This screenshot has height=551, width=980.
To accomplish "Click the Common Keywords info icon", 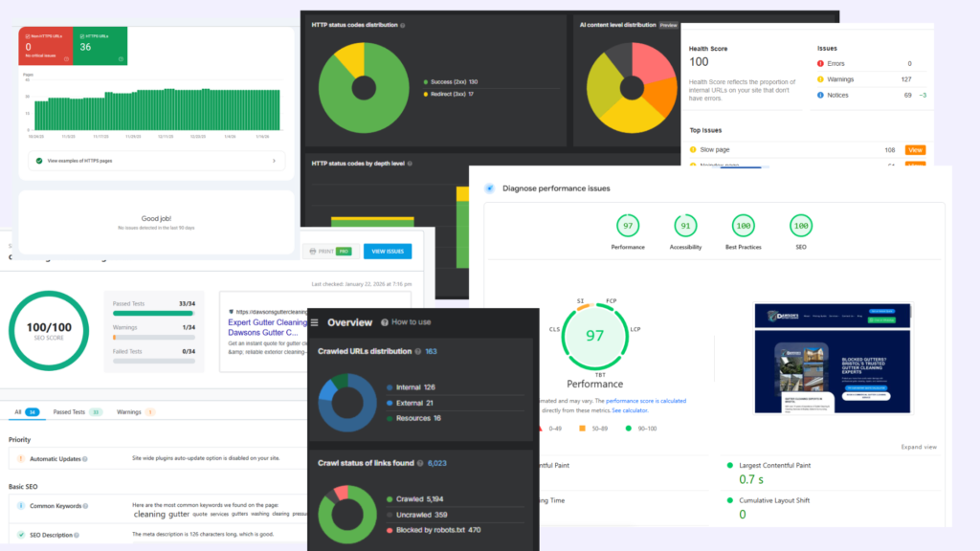I will 86,507.
